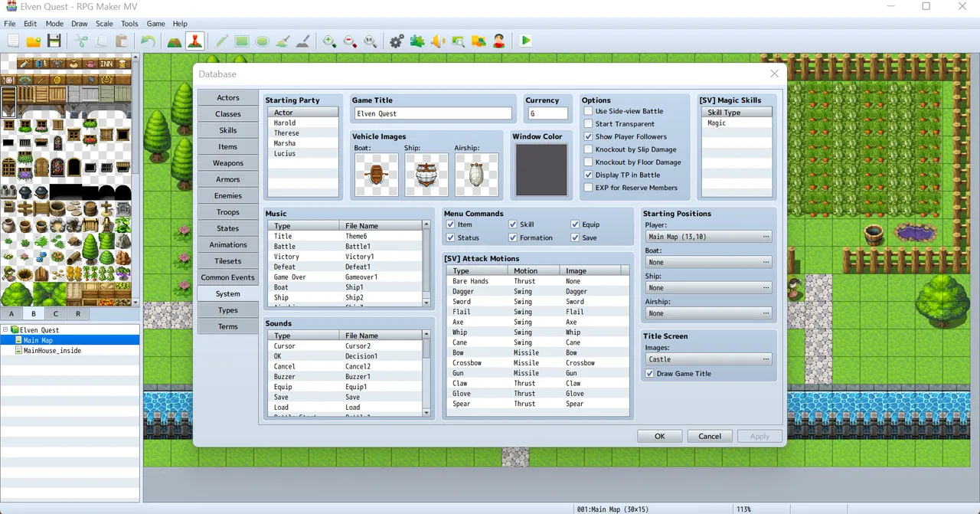Close the Database dialog

774,74
